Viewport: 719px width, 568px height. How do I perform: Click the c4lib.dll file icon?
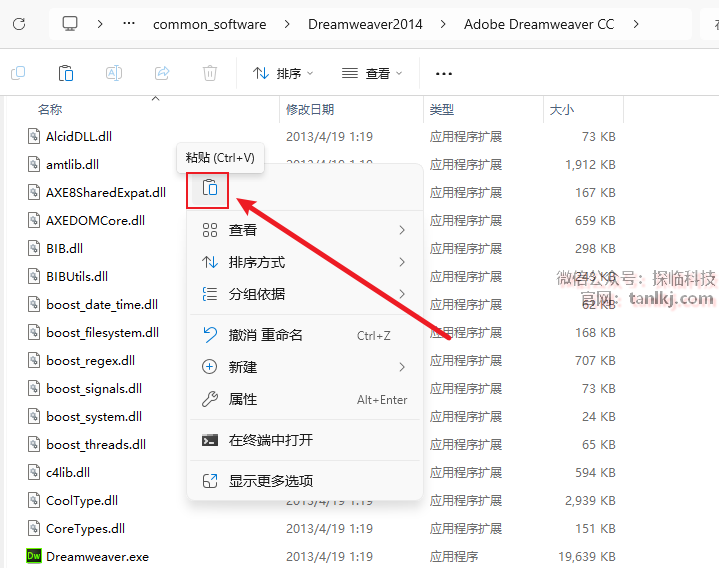coord(33,472)
